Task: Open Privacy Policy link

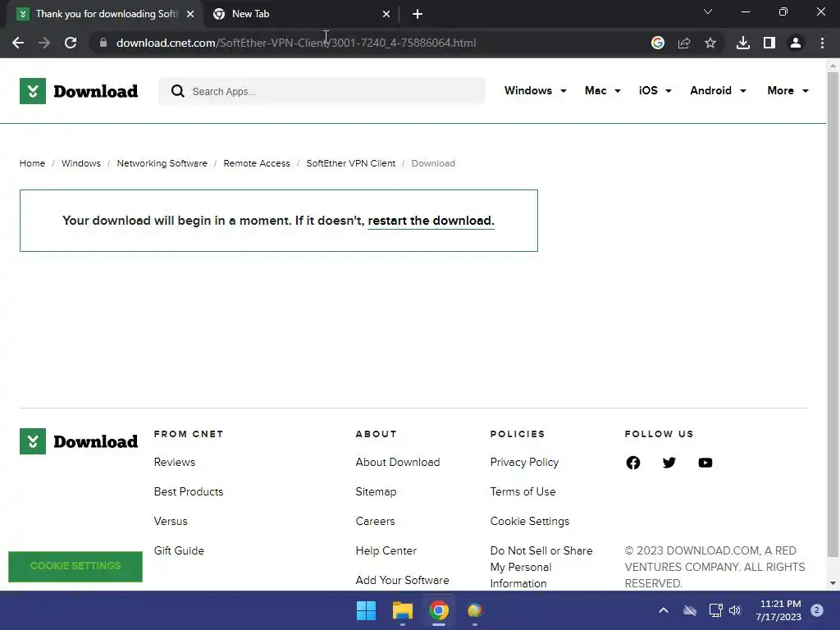Action: (x=524, y=462)
